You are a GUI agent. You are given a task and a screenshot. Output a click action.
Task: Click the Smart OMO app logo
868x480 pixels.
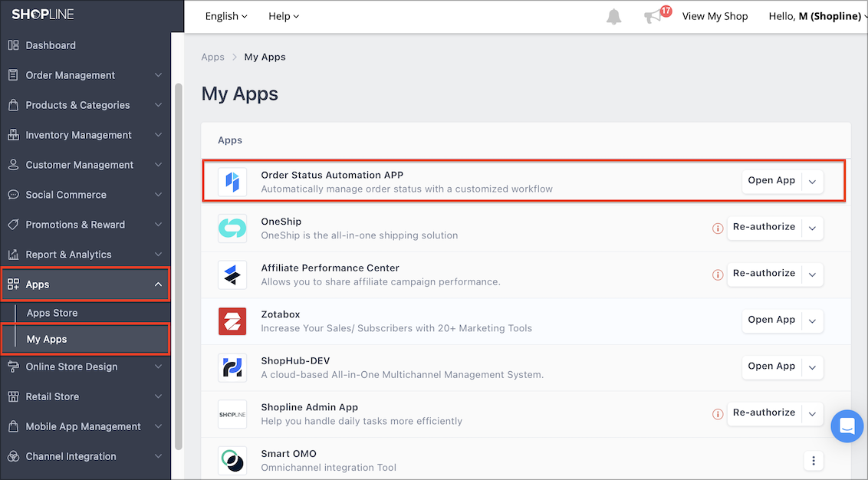tap(232, 461)
